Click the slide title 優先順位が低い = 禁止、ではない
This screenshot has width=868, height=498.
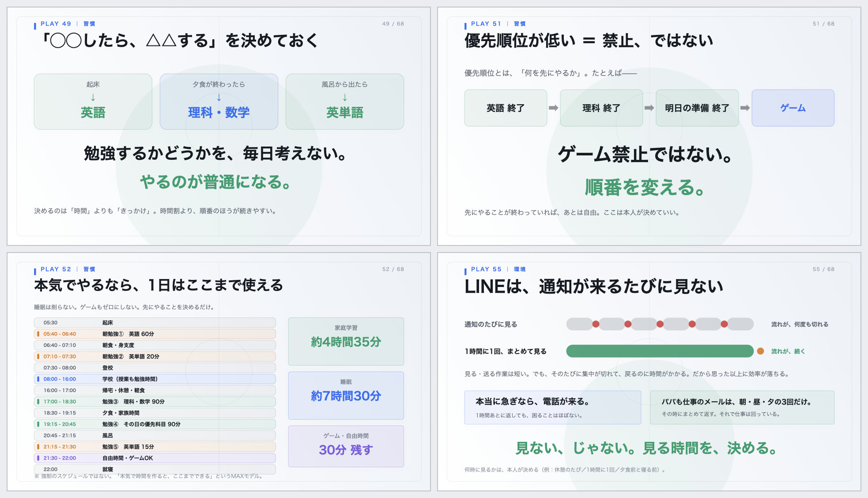tap(589, 41)
